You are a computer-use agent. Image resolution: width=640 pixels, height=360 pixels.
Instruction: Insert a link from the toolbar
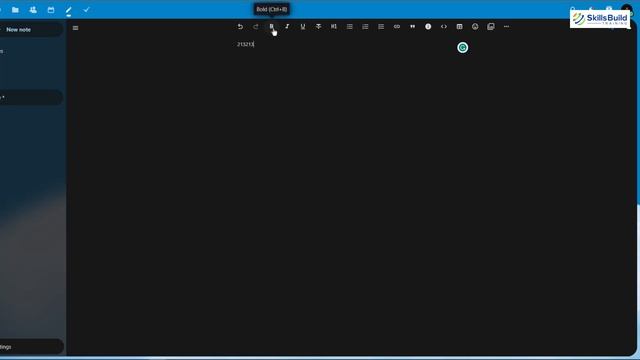tap(397, 27)
